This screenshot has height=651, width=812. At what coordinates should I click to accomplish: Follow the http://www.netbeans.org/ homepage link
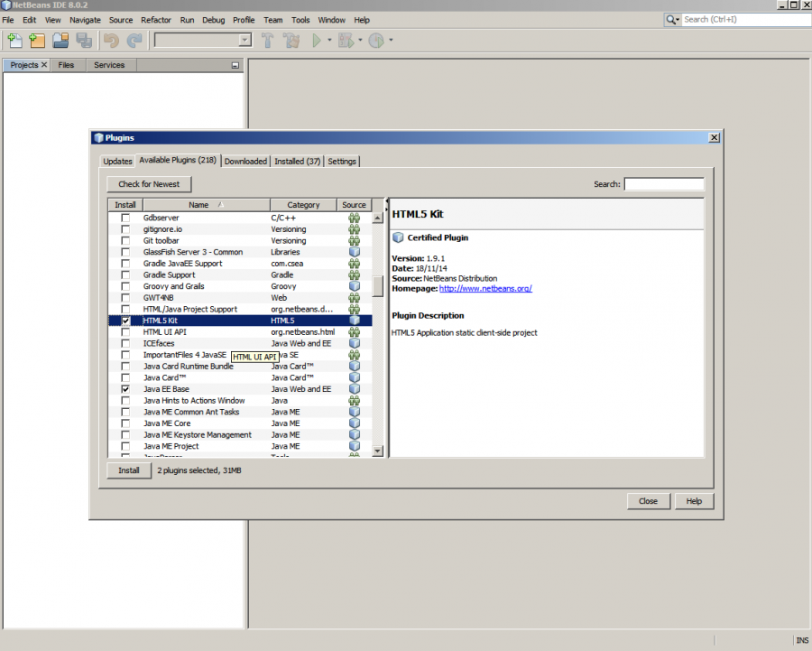tap(485, 288)
